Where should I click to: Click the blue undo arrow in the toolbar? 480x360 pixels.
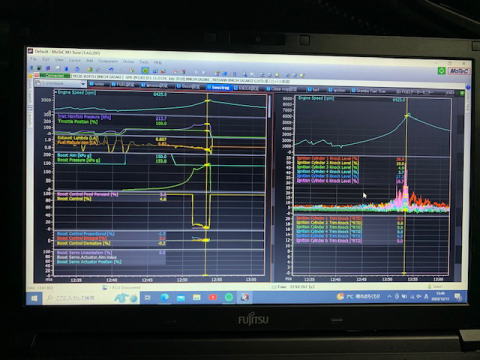(111, 69)
